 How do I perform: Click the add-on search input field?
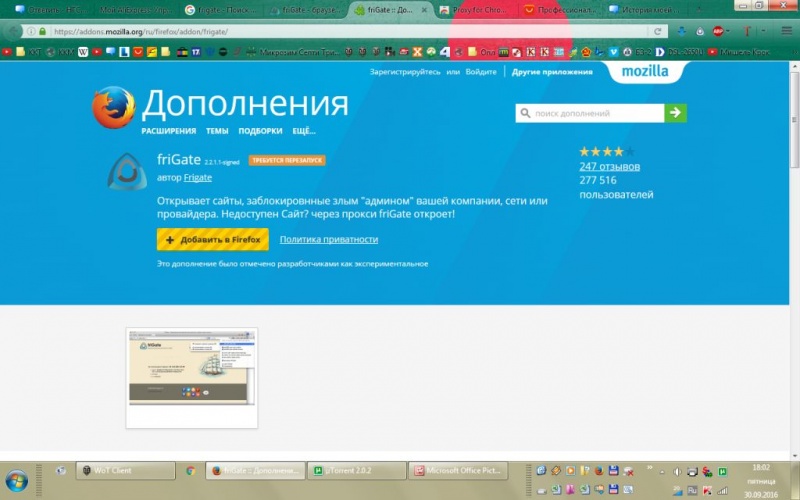[590, 113]
